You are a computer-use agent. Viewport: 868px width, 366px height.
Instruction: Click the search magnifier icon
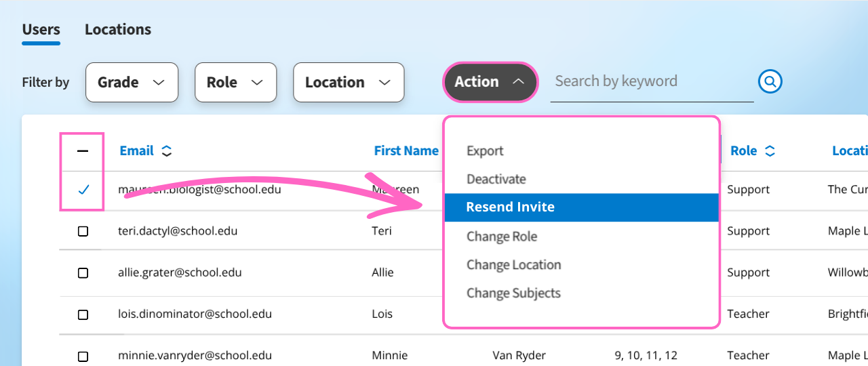tap(770, 82)
